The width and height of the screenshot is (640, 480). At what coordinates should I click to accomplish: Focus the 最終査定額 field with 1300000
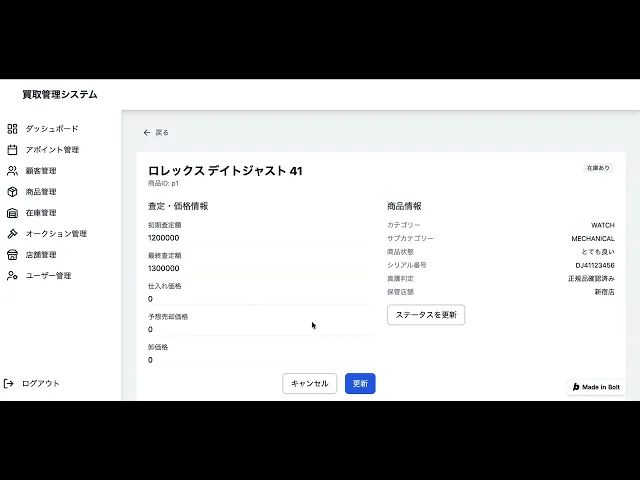point(260,268)
